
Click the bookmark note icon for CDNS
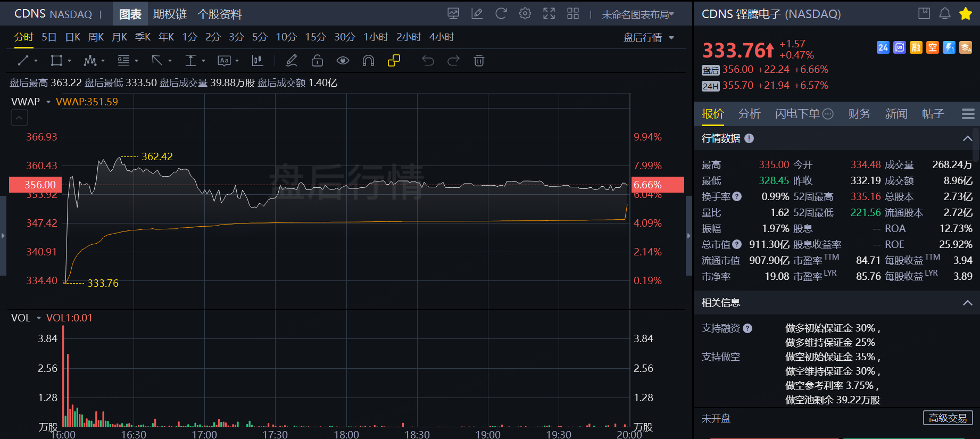(924, 14)
